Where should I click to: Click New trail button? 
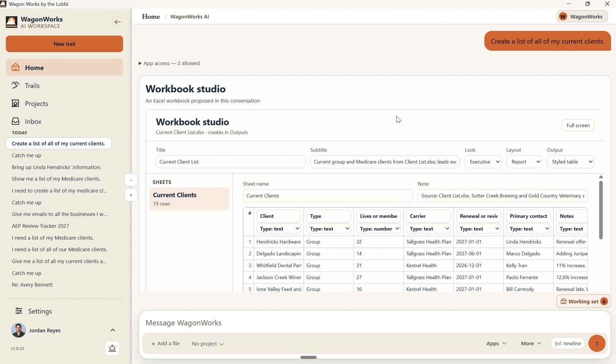coord(64,44)
